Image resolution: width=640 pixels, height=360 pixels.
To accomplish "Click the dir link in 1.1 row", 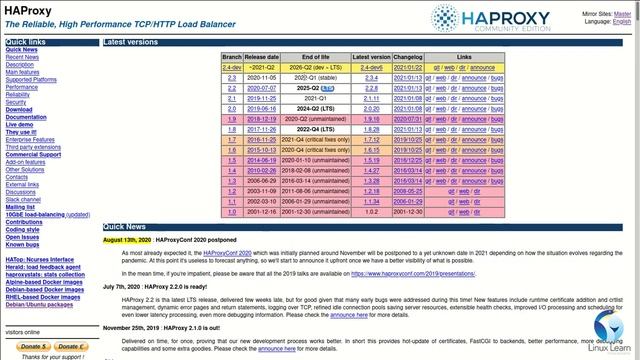I will 477,202.
